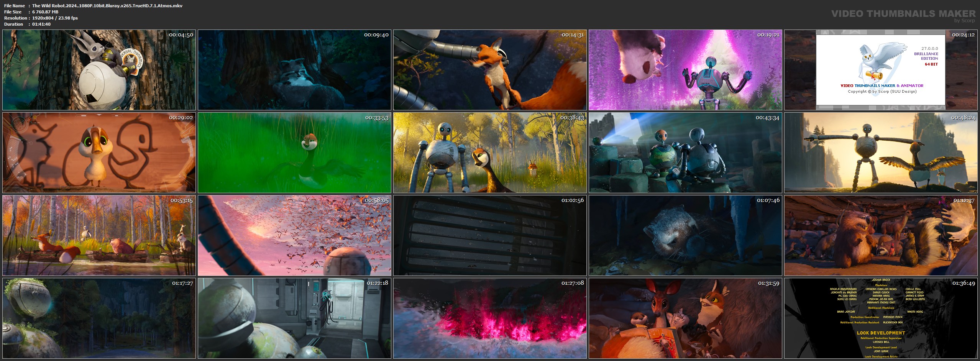Select the autumn fox thumbnail at 00:53:15
The height and width of the screenshot is (361, 980).
pyautogui.click(x=99, y=235)
